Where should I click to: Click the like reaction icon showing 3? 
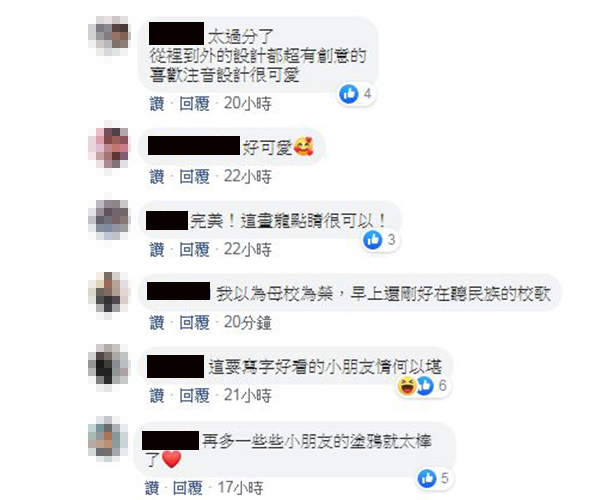click(x=372, y=240)
